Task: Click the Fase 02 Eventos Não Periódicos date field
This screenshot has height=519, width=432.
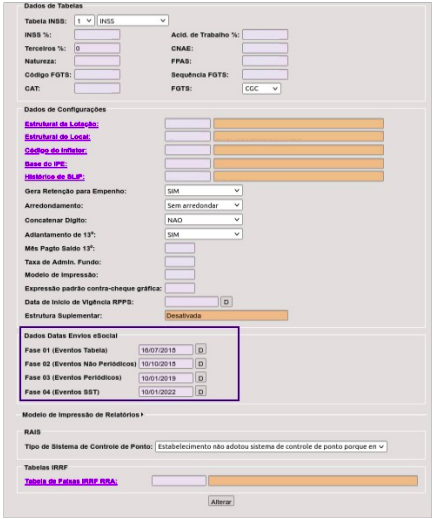Action: point(166,364)
